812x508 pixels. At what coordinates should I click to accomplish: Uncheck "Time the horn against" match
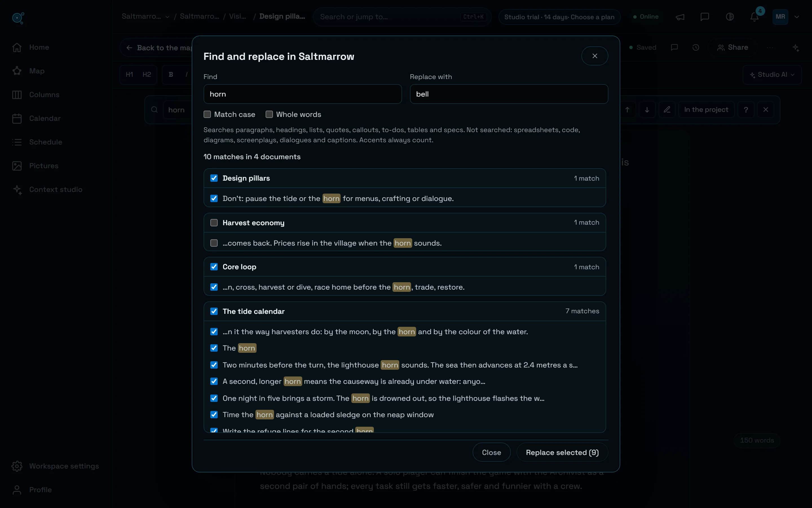[x=214, y=415]
